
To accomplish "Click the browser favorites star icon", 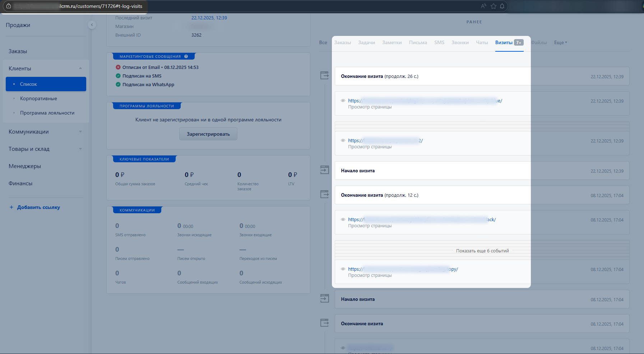I will (493, 6).
